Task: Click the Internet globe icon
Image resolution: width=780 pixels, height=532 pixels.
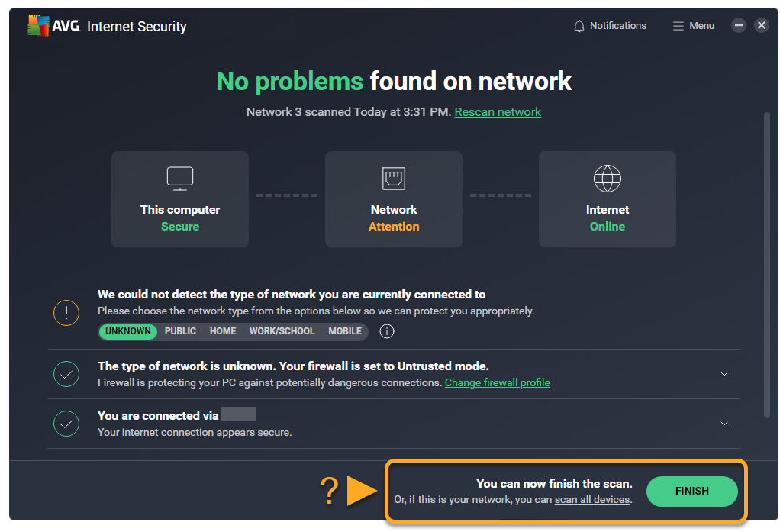Action: 608,179
